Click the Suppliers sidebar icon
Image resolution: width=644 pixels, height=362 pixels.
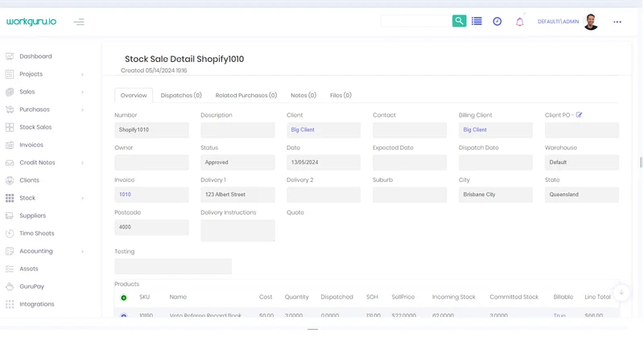tap(10, 216)
